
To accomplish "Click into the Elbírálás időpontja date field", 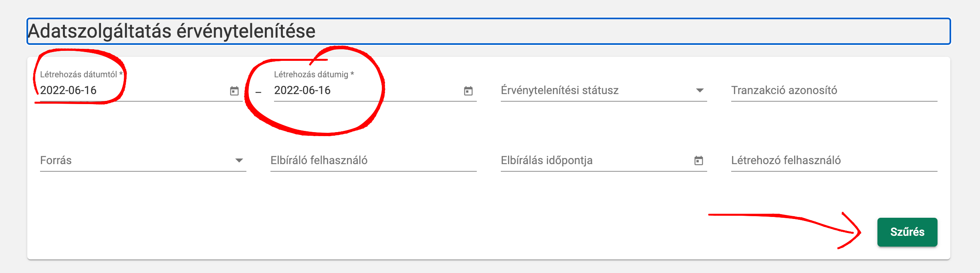I will [x=596, y=161].
